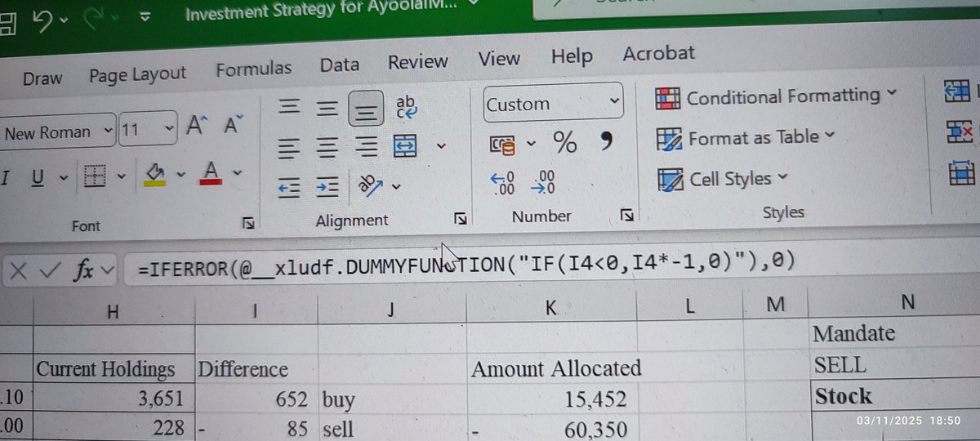This screenshot has height=441, width=980.
Task: Open the Alignment dialog launcher
Action: pyautogui.click(x=461, y=218)
